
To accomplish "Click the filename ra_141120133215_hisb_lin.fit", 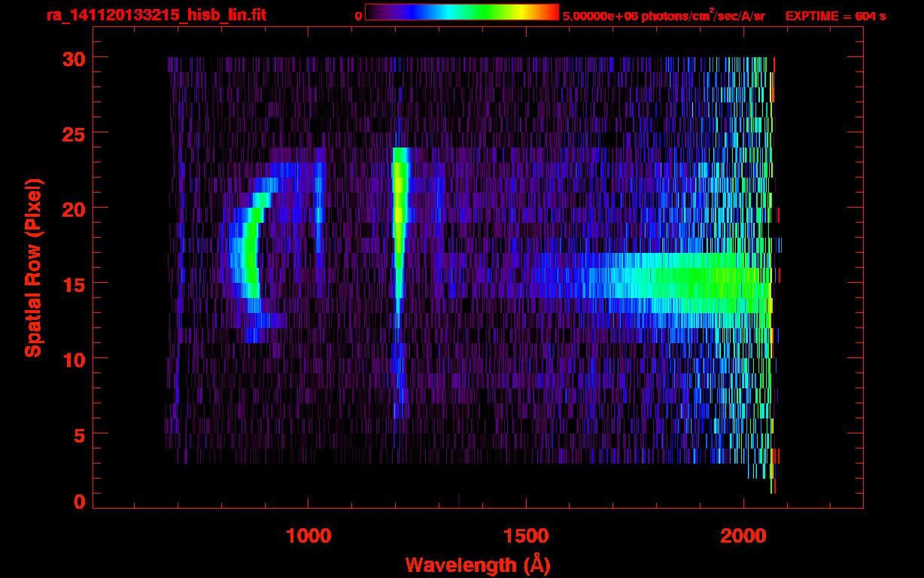I will pyautogui.click(x=156, y=14).
